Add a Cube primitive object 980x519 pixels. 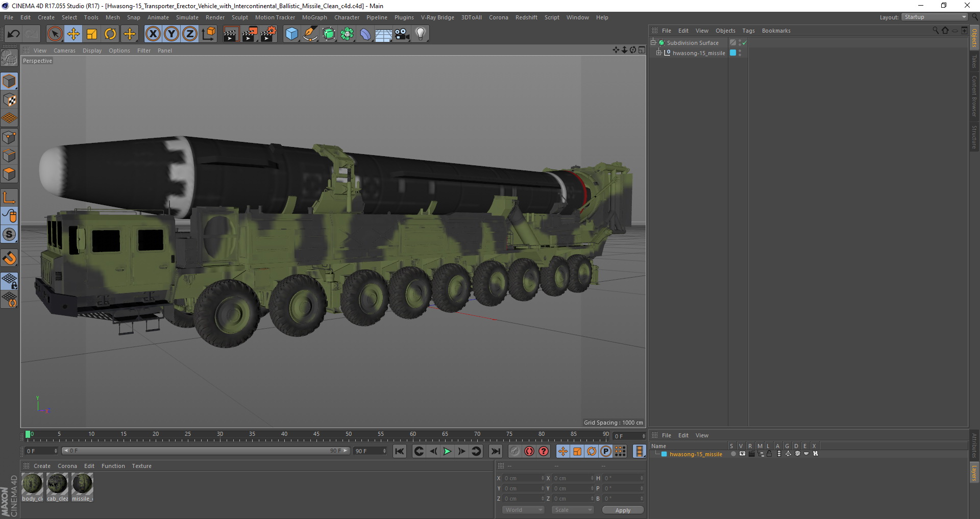291,34
